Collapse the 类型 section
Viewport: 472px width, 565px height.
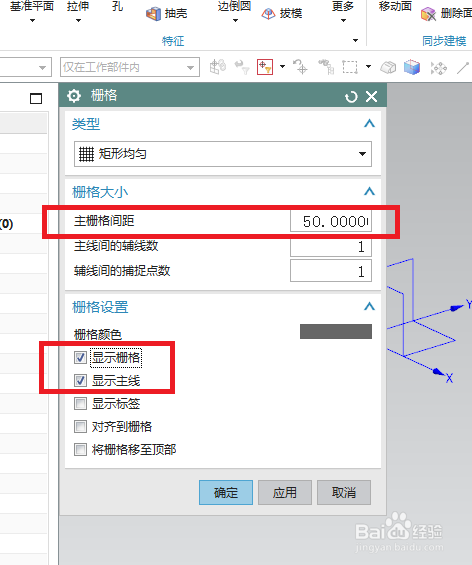[x=369, y=124]
